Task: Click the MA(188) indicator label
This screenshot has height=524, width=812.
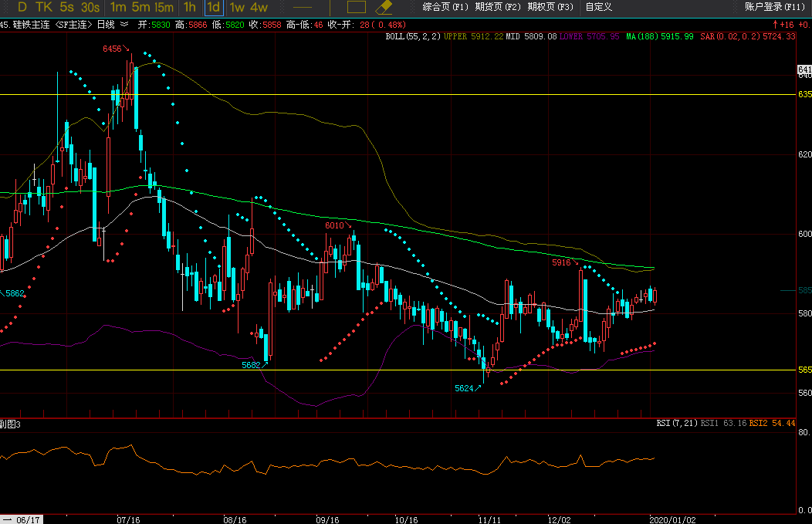Action: 641,36
